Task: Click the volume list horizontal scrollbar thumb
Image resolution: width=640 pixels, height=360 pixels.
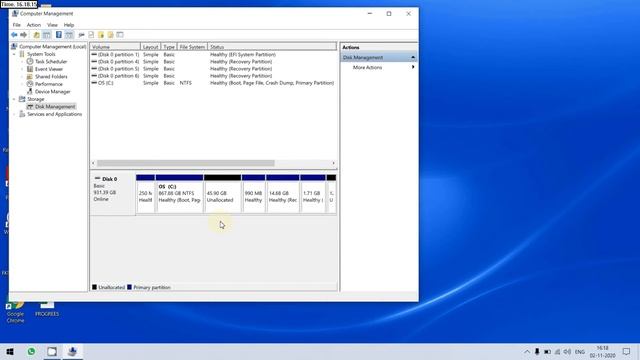Action: (186, 163)
